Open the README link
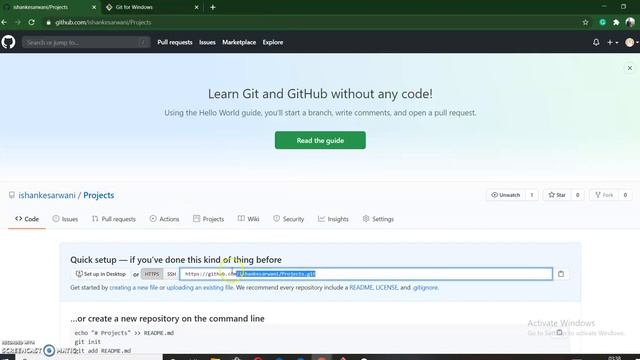Screen dimensions: 640x360 pos(361,288)
